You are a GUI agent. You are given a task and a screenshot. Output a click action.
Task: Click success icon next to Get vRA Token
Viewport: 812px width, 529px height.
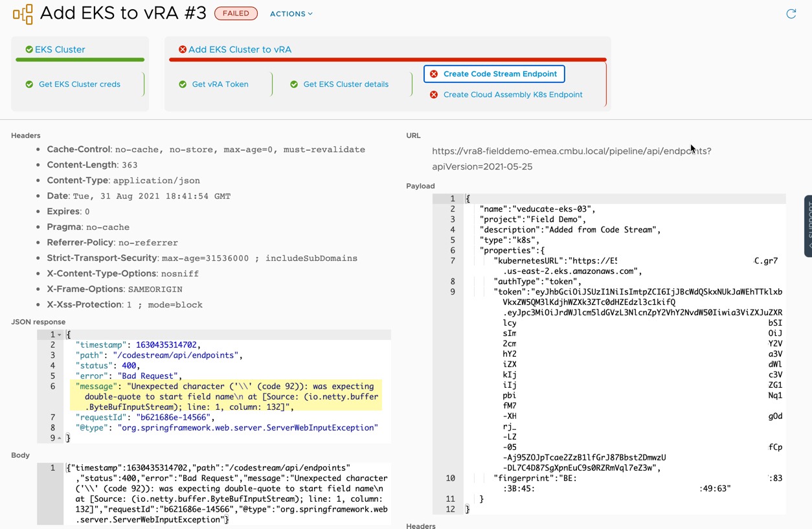coord(183,84)
